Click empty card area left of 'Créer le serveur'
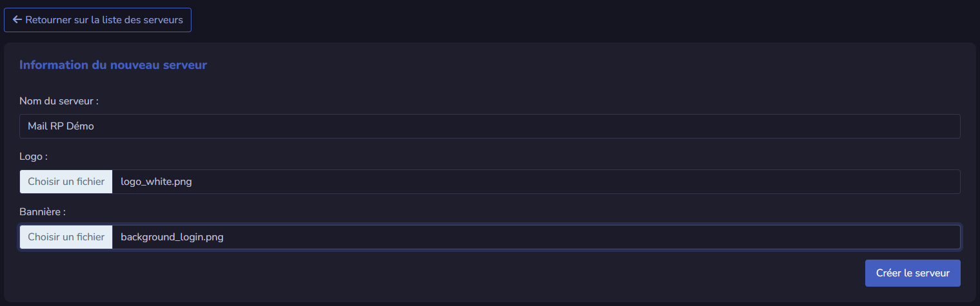Screen dimensions: 980x306 451,273
